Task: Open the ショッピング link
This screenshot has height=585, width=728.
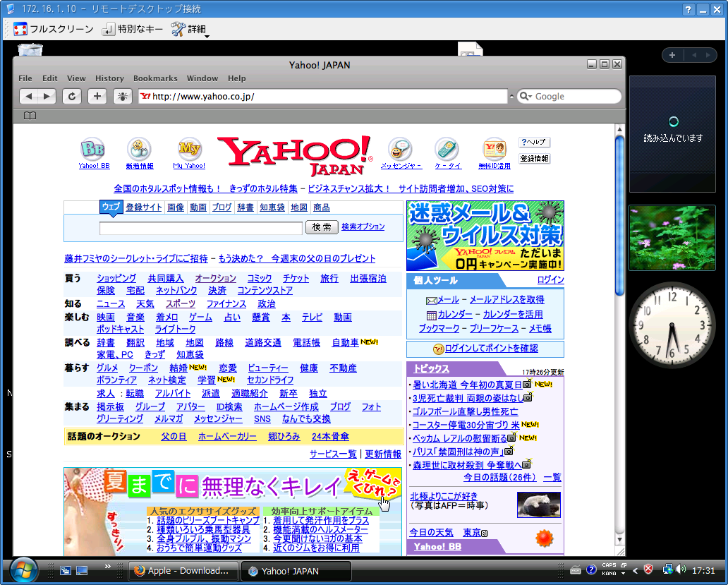Action: click(x=116, y=278)
